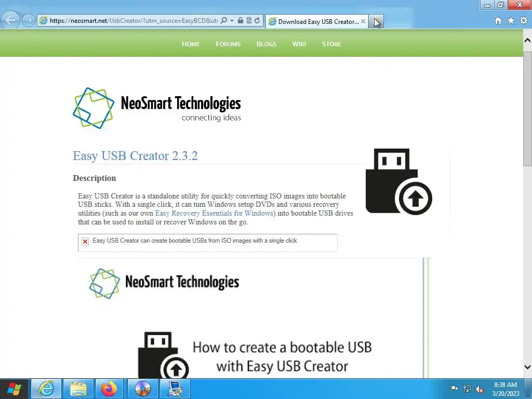Select the Download Easy USB Creator tab
Viewport: 532px width, 399px height.
[316, 22]
